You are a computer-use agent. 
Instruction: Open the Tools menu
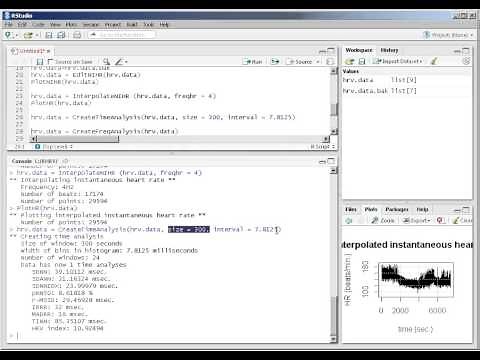(x=149, y=25)
